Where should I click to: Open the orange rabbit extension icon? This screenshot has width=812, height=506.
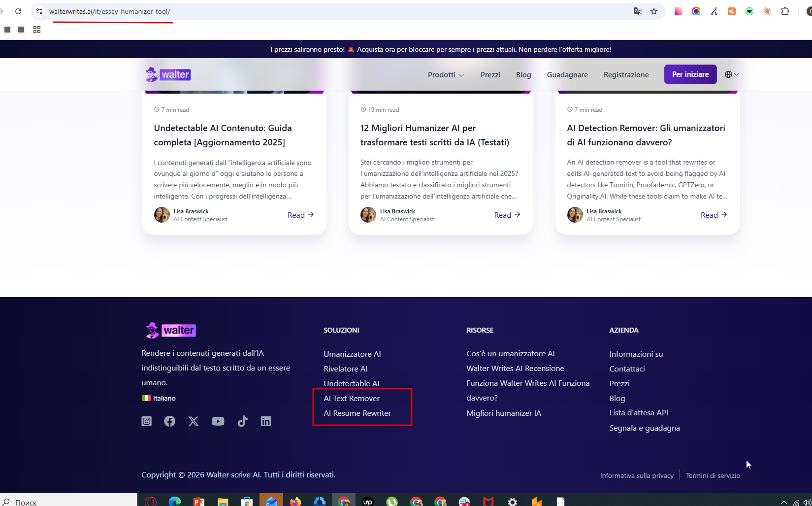(732, 11)
